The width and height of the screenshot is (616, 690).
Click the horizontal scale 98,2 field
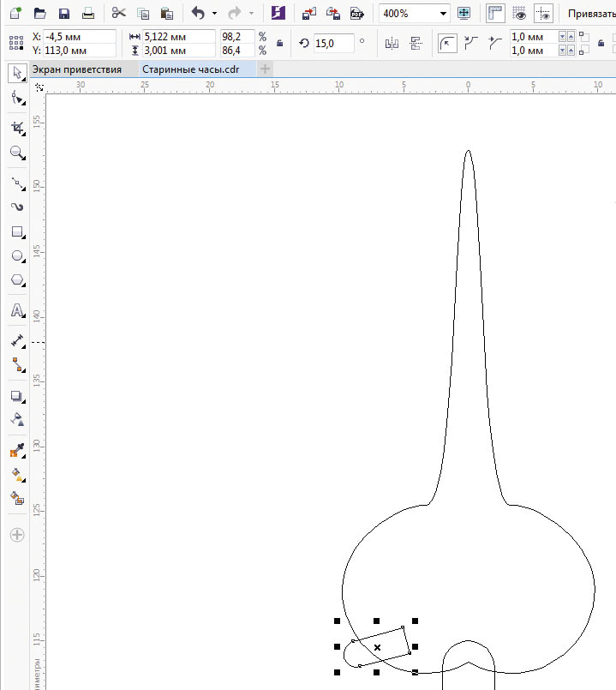(x=237, y=37)
